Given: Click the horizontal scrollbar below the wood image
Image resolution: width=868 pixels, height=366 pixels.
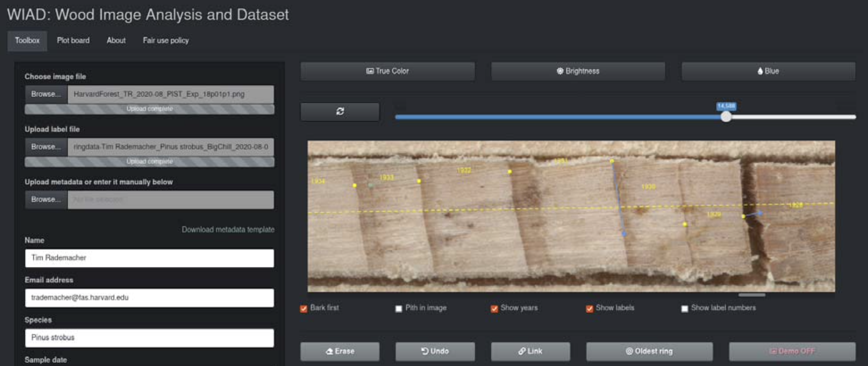Looking at the screenshot, I should (x=752, y=295).
